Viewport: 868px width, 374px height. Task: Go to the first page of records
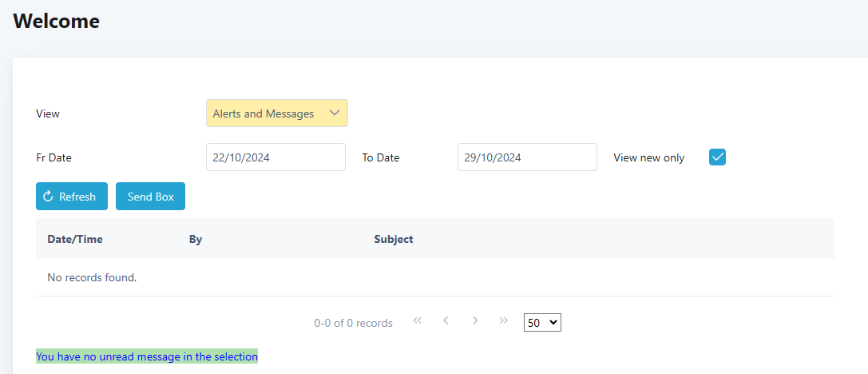(417, 320)
